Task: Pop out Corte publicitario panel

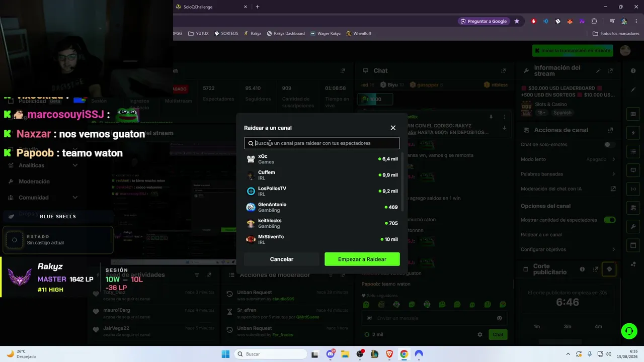Action: click(x=596, y=269)
